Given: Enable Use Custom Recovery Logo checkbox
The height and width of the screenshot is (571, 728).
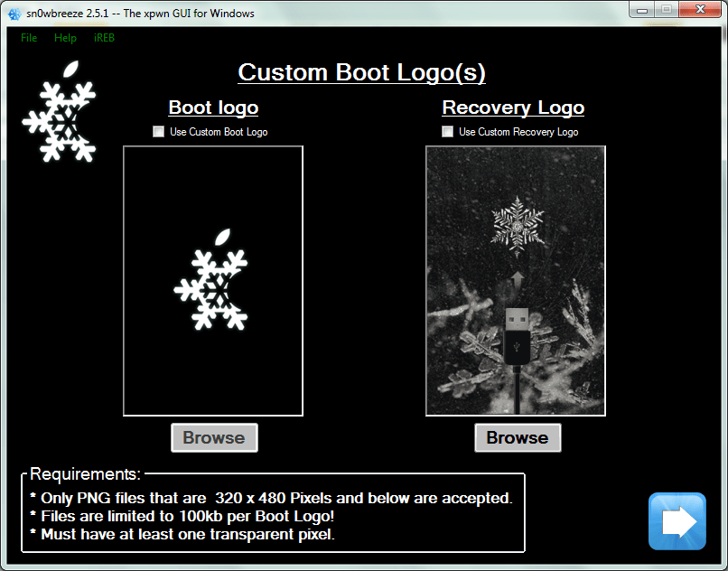Looking at the screenshot, I should [448, 132].
